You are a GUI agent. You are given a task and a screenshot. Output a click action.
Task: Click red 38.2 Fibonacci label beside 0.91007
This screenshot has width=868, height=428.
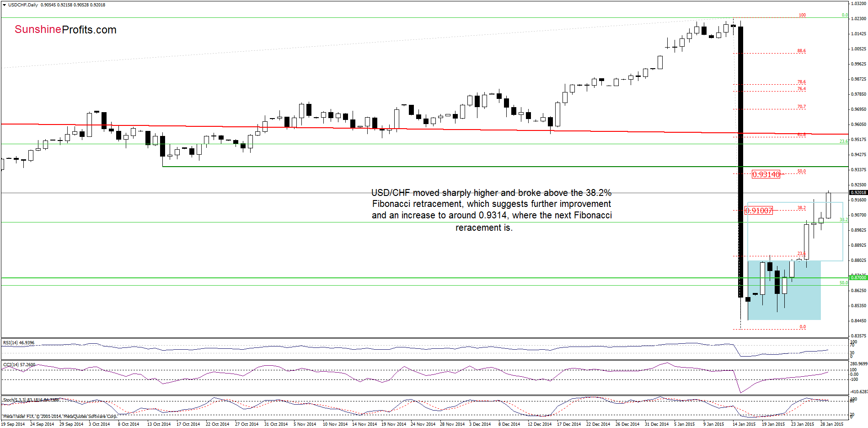point(801,208)
